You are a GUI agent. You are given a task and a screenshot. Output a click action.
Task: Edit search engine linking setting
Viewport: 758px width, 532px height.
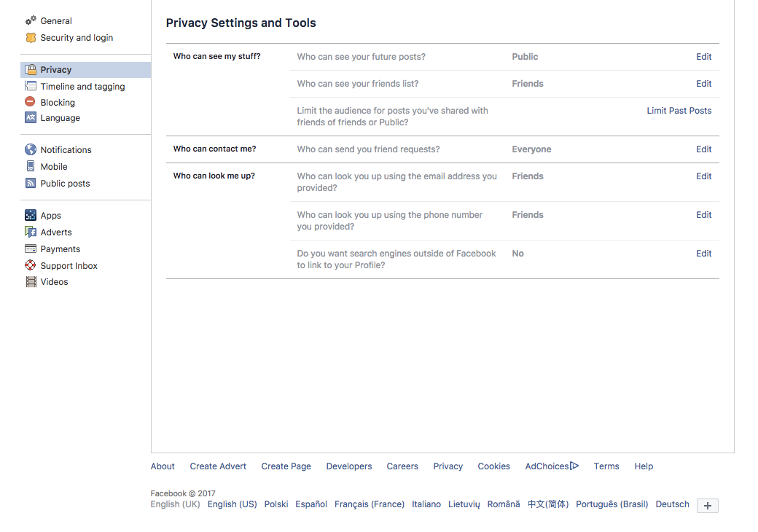click(x=703, y=254)
